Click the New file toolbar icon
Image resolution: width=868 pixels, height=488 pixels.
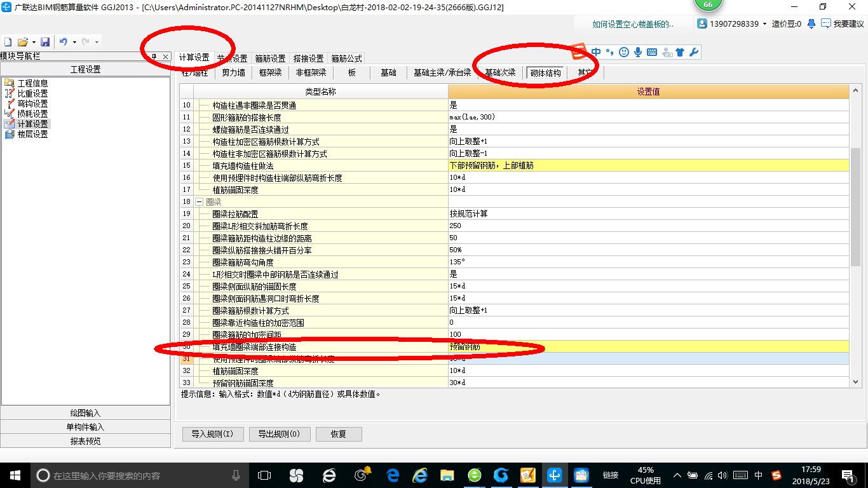[8, 42]
